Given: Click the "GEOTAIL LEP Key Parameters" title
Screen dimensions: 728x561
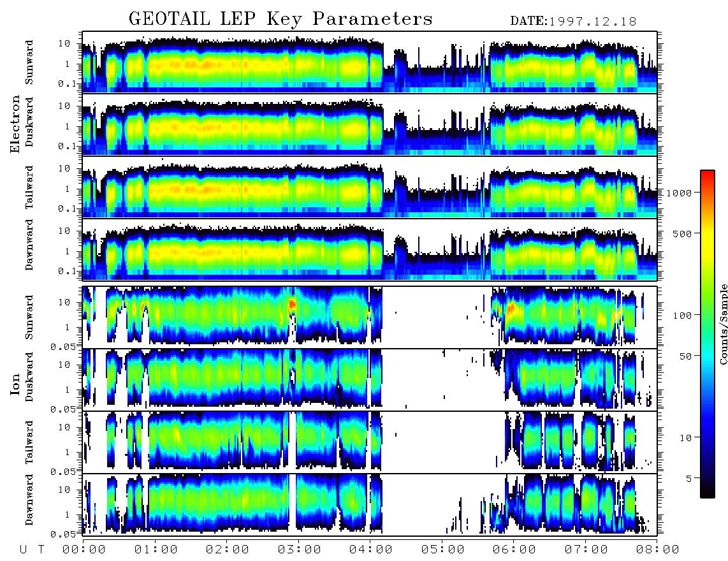Looking at the screenshot, I should [x=280, y=19].
